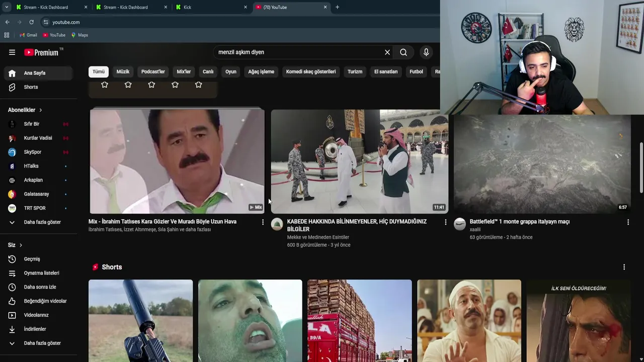644x362 pixels.
Task: Go to Ana Sayfa in sidebar
Action: [39, 73]
